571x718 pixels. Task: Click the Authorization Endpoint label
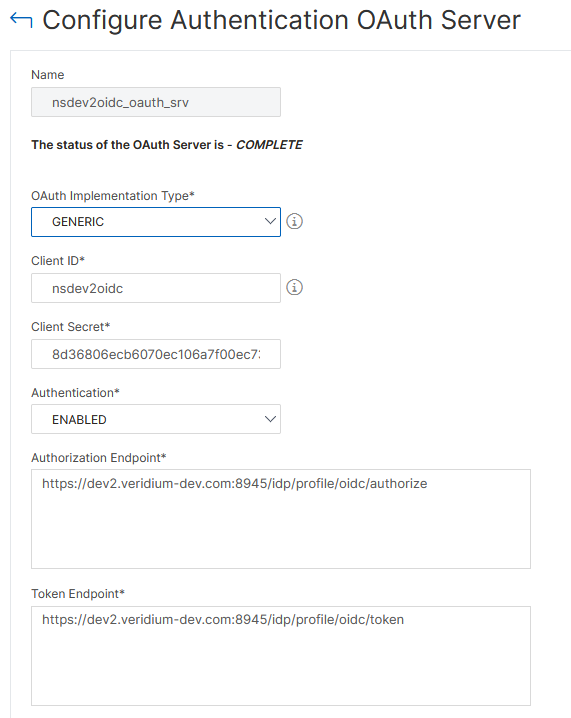(x=98, y=458)
